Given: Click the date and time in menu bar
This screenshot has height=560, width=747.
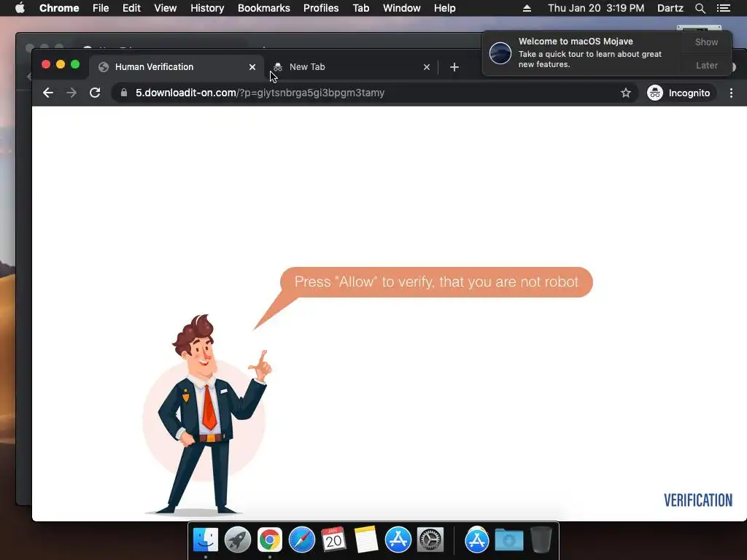Looking at the screenshot, I should [x=596, y=8].
